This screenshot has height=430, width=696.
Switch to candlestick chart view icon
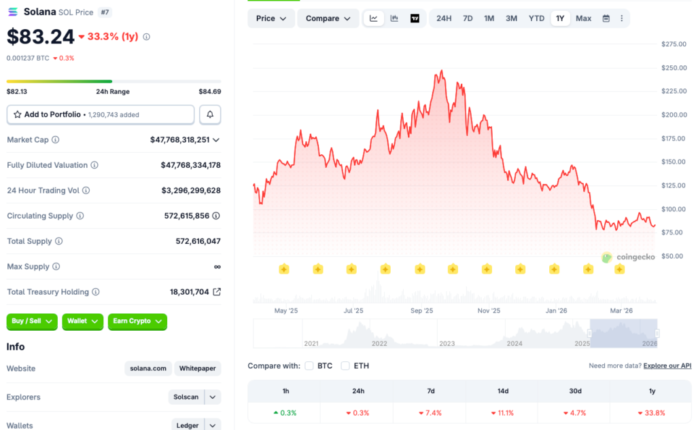pyautogui.click(x=394, y=18)
